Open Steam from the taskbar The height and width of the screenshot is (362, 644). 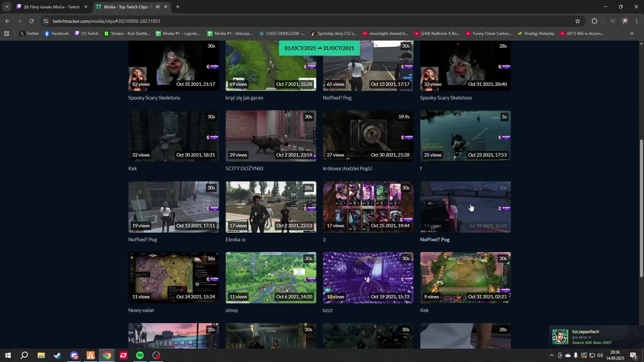coord(57,355)
